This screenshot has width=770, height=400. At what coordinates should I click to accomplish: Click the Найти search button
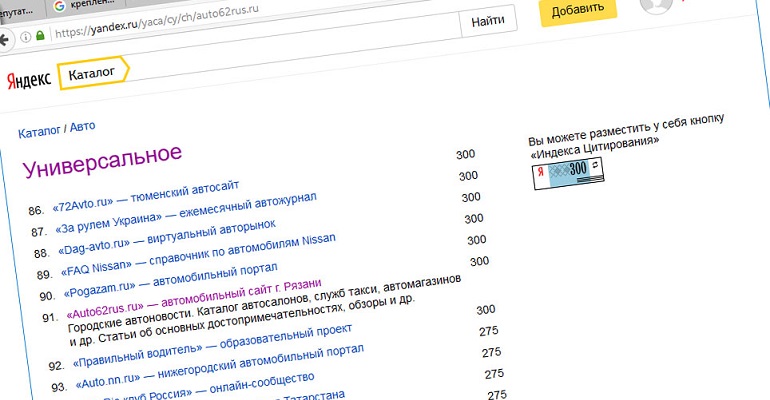(x=488, y=21)
